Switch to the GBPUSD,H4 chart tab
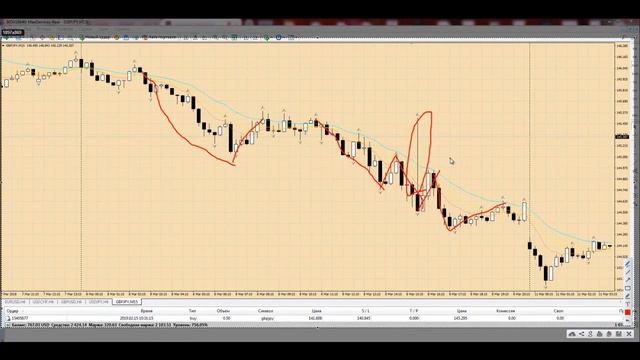Viewport: 640px width, 360px height. pos(71,302)
